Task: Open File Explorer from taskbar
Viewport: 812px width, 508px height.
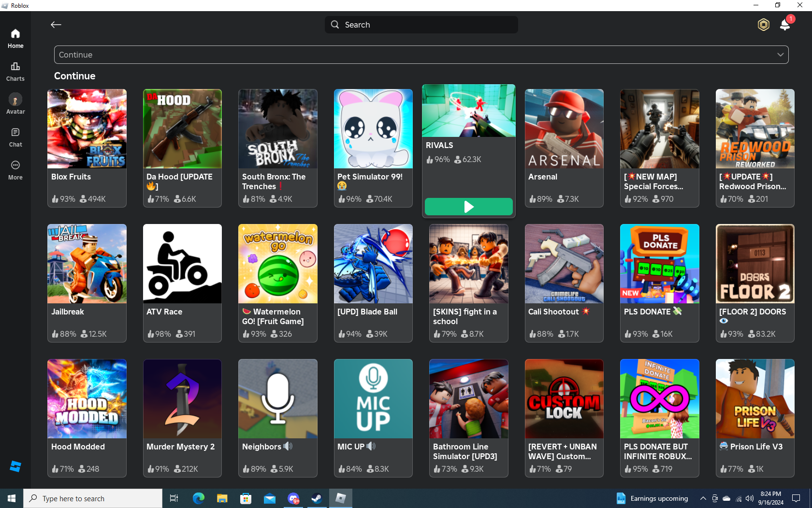Action: click(222, 498)
